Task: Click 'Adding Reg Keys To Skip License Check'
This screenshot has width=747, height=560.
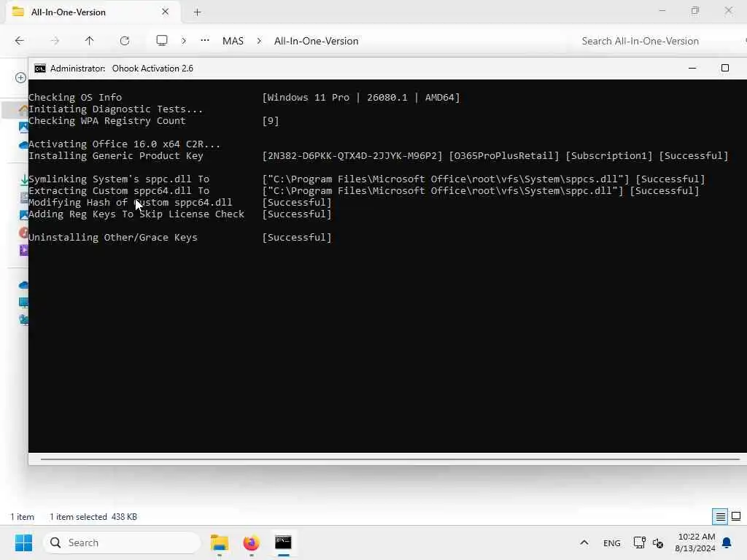Action: 136,214
